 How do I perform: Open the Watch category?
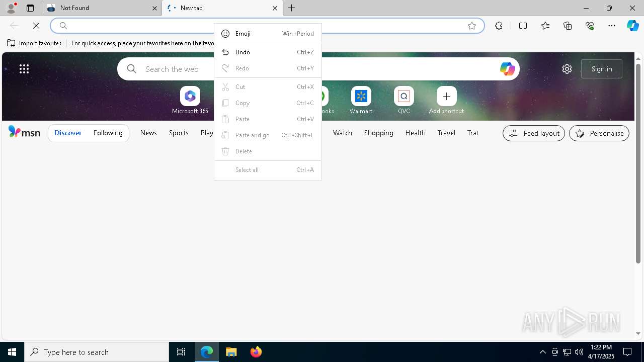(x=343, y=133)
